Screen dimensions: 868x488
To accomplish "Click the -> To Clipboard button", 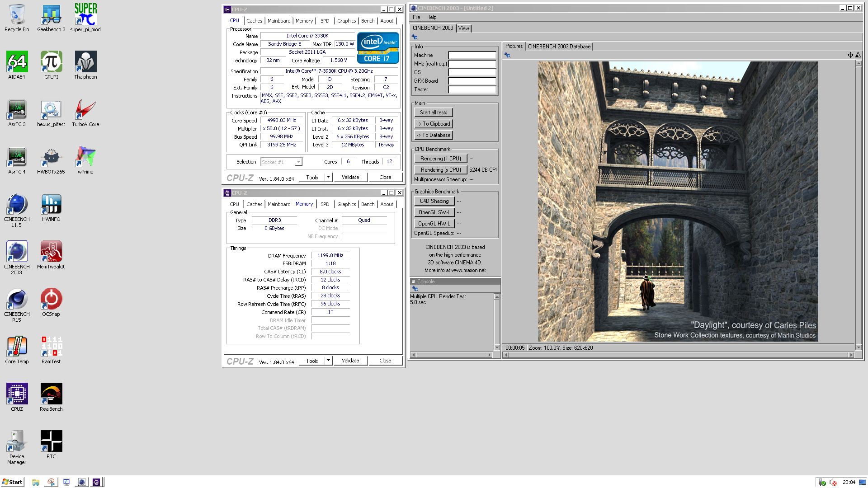I will click(x=434, y=124).
